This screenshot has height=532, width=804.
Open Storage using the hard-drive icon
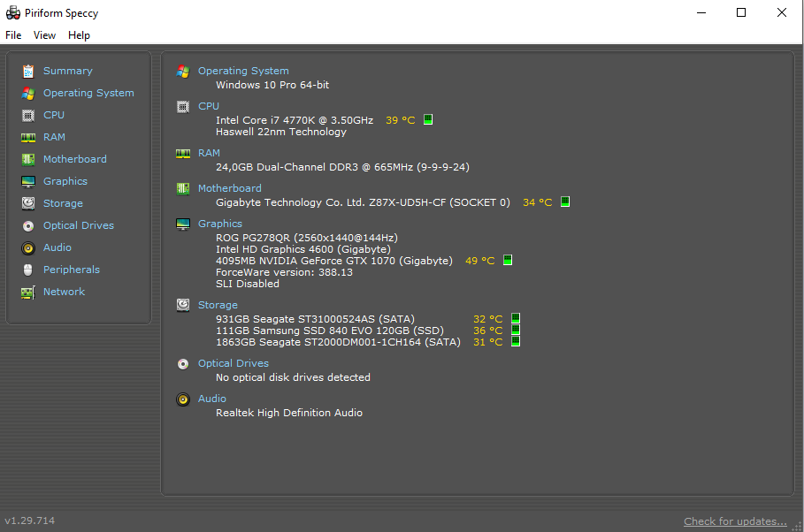29,202
